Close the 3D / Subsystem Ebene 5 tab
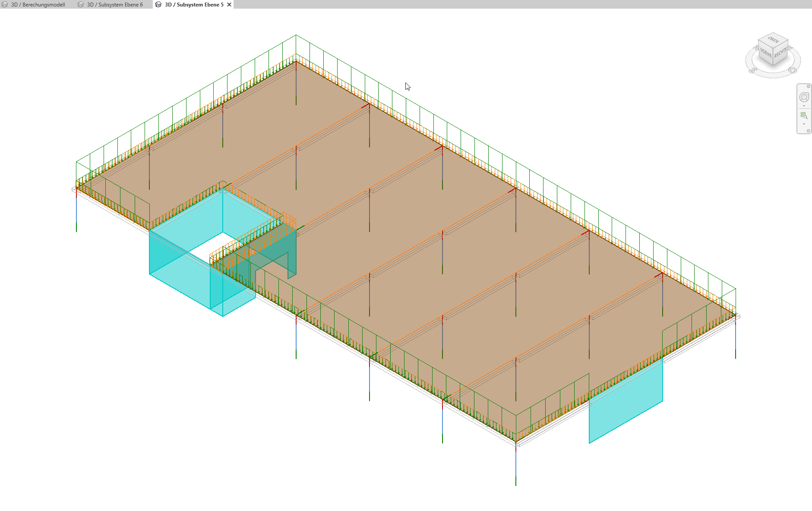Viewport: 812px width, 511px height. [x=229, y=5]
